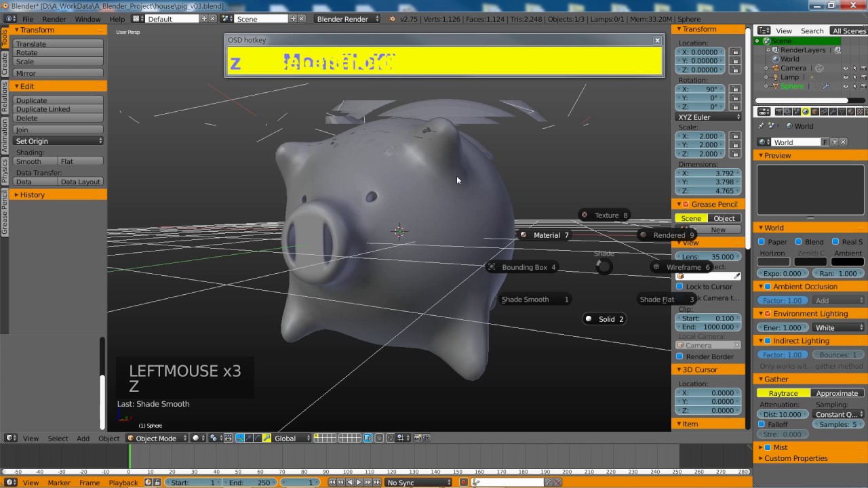The image size is (868, 488).
Task: Open the Global orientation dropdown
Action: tap(292, 438)
